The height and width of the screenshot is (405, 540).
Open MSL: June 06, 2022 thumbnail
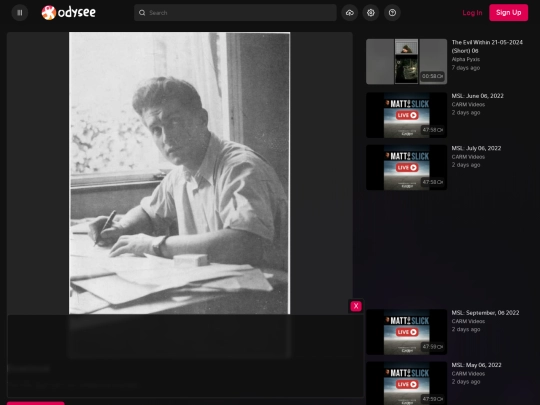pos(406,115)
